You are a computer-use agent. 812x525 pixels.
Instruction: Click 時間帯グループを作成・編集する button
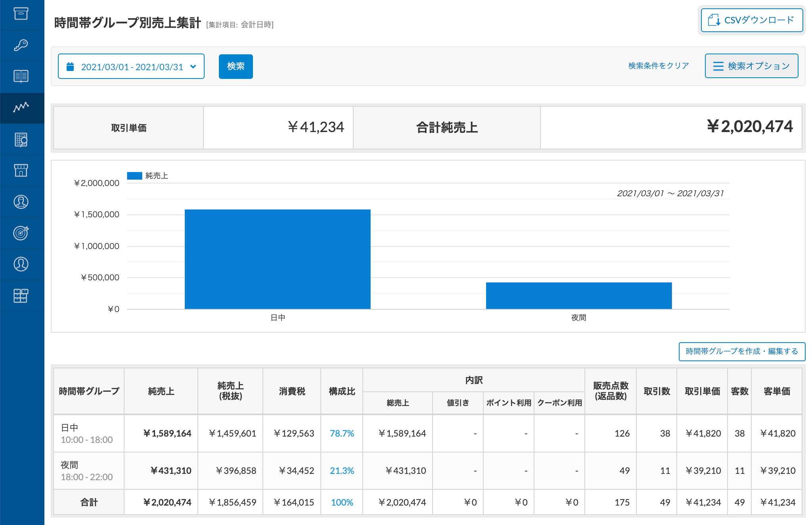coord(742,351)
